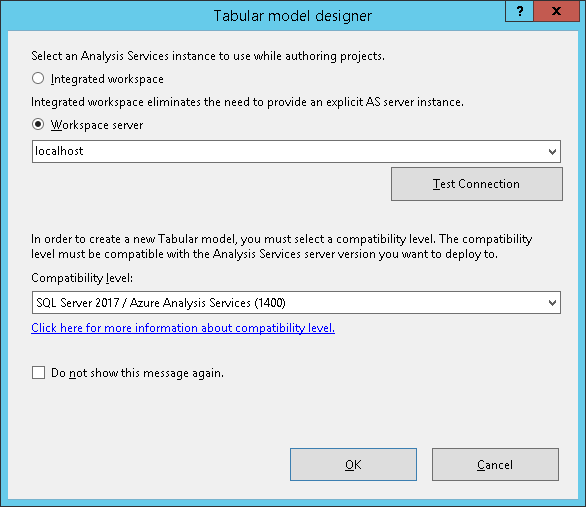Image resolution: width=586 pixels, height=507 pixels.
Task: Click the explicit AS server instance description
Action: 247,102
